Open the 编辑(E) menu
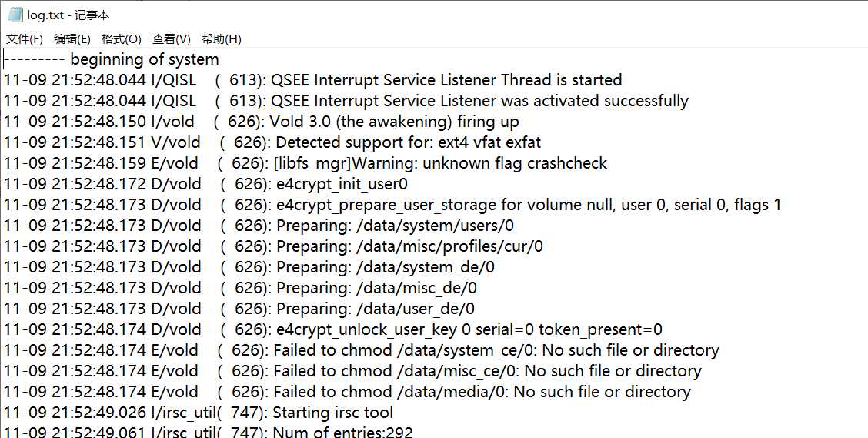 (72, 39)
